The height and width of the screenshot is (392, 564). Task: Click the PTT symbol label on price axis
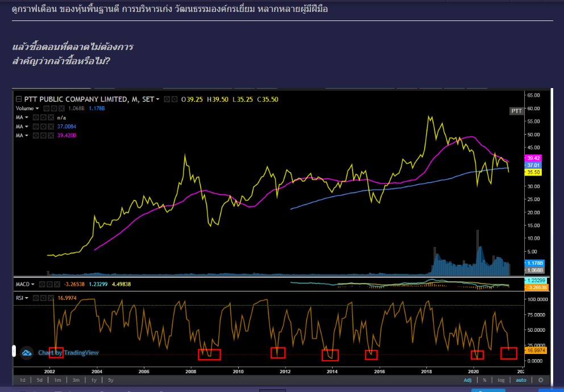coord(516,111)
